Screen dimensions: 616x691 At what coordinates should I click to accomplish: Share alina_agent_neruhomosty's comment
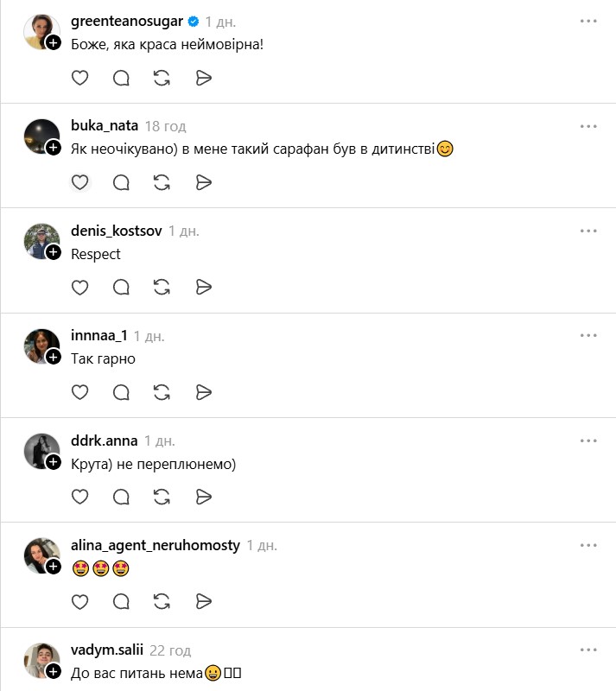[x=204, y=601]
